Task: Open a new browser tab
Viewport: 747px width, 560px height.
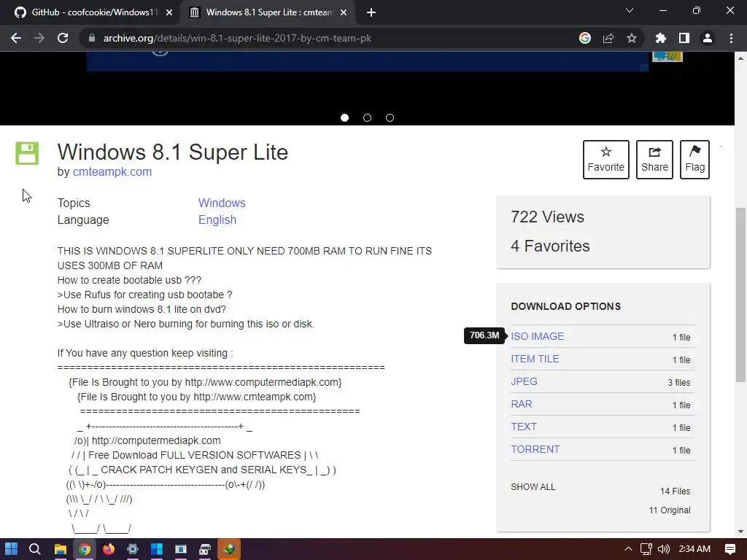Action: [371, 12]
